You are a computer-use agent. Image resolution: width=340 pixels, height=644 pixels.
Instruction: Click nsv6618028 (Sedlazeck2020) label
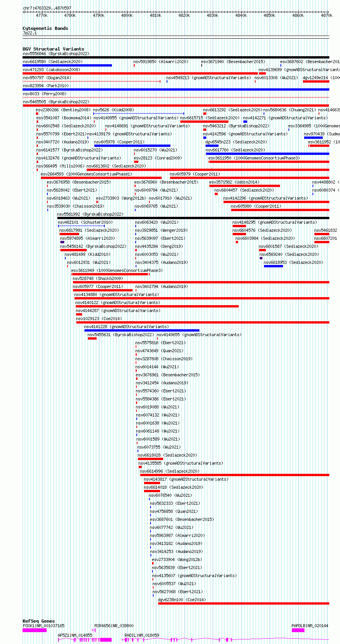click(x=167, y=455)
